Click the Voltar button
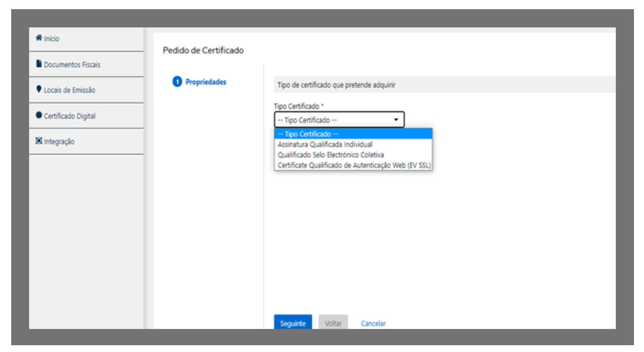Viewport: 644px width, 352px height. [x=333, y=323]
